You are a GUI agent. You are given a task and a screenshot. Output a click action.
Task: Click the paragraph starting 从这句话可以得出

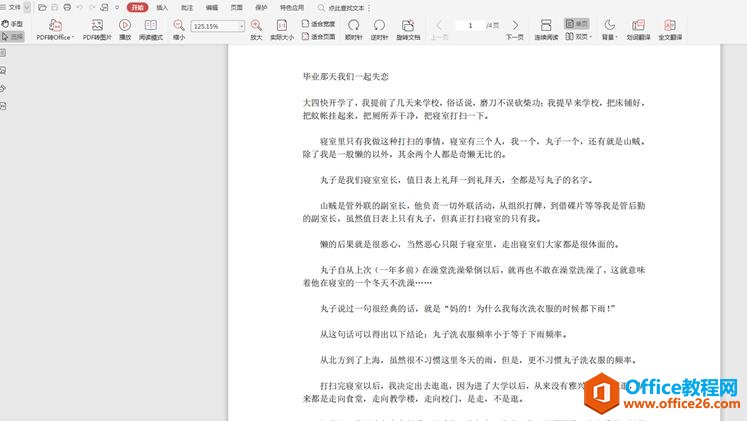(444, 334)
